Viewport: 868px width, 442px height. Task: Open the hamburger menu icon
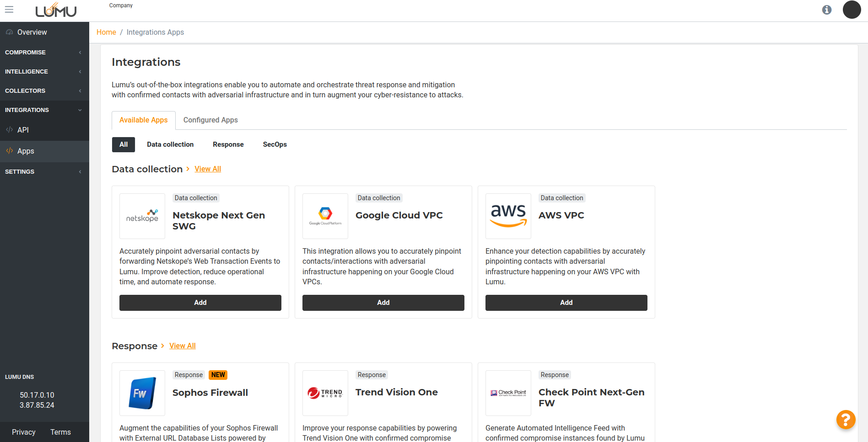click(x=9, y=10)
